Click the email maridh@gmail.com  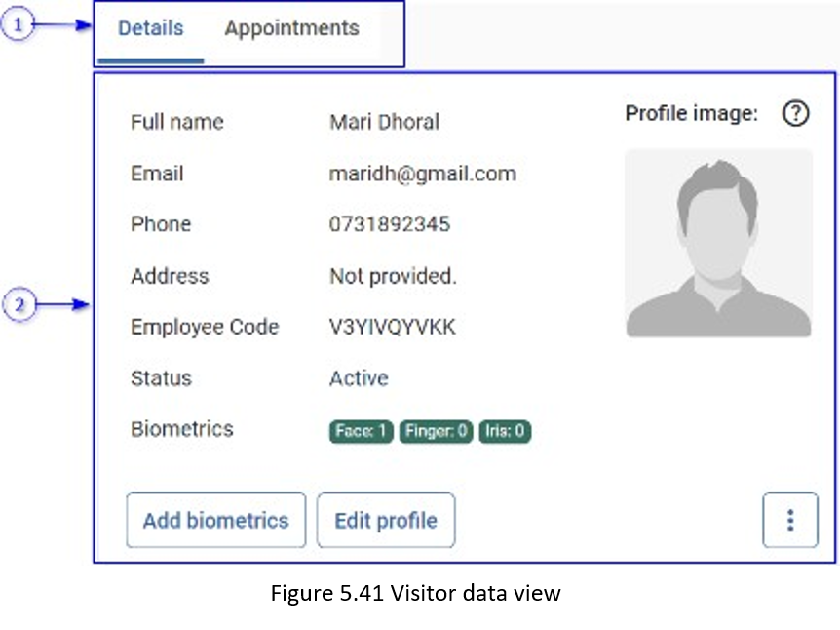point(423,174)
